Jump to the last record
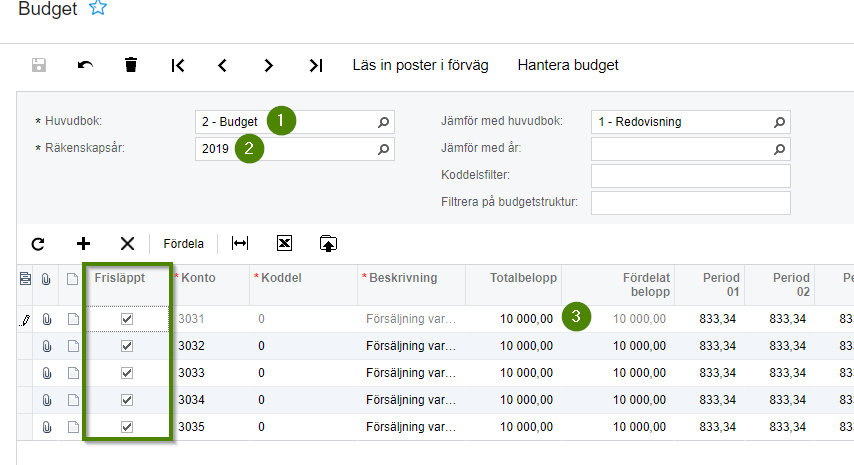 (x=316, y=65)
